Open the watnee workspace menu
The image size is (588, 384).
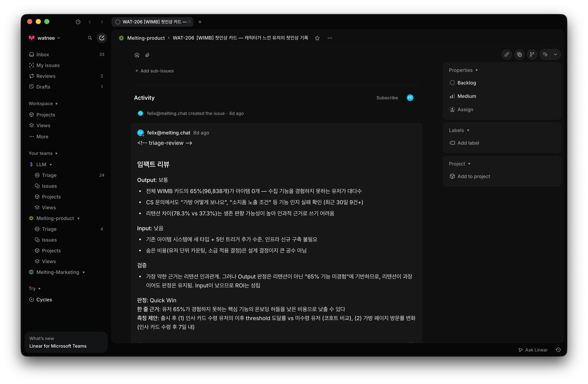click(x=46, y=38)
